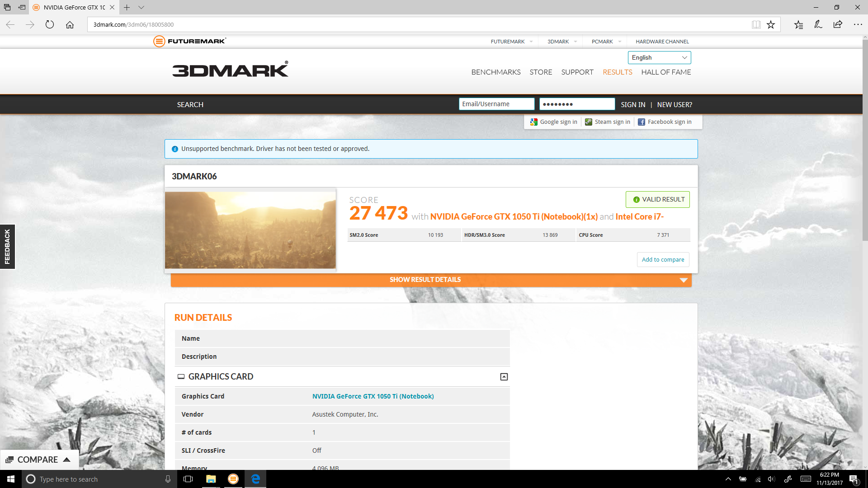Viewport: 868px width, 488px height.
Task: Go to the Benchmarks menu
Action: (495, 72)
